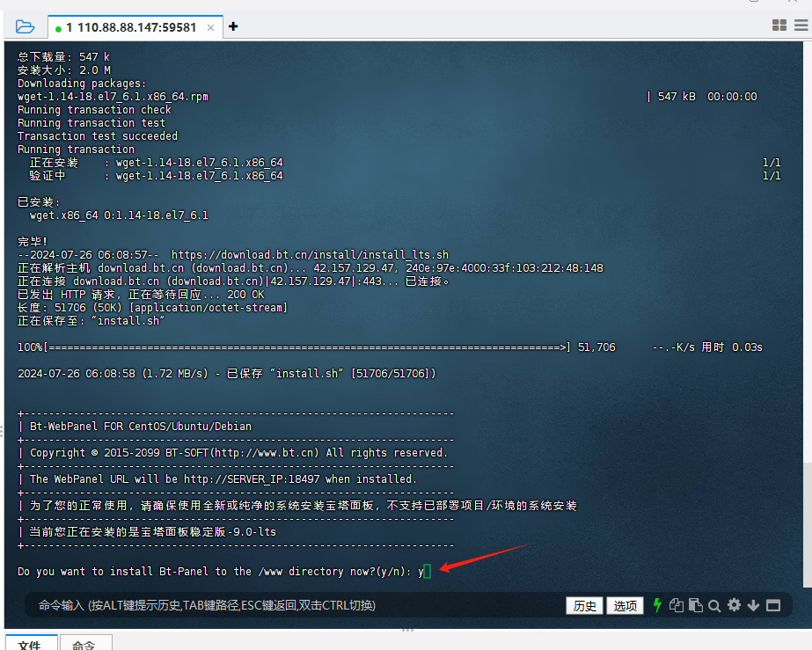Select the 文件 tab at bottom
The height and width of the screenshot is (650, 812).
click(29, 644)
